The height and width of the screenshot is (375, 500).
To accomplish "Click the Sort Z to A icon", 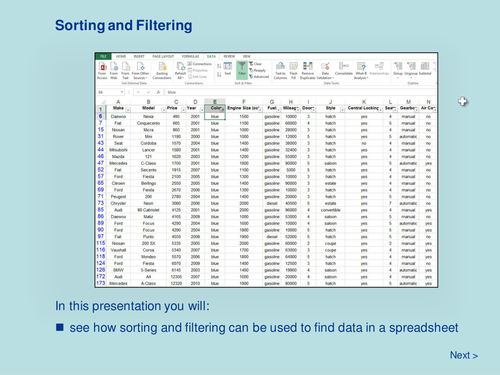I will coord(219,74).
